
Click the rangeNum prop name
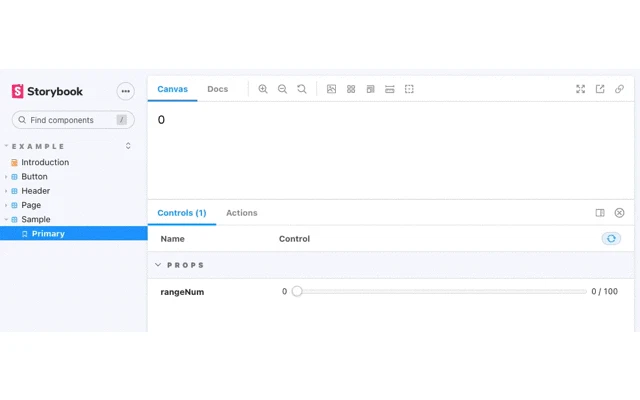[x=182, y=292]
